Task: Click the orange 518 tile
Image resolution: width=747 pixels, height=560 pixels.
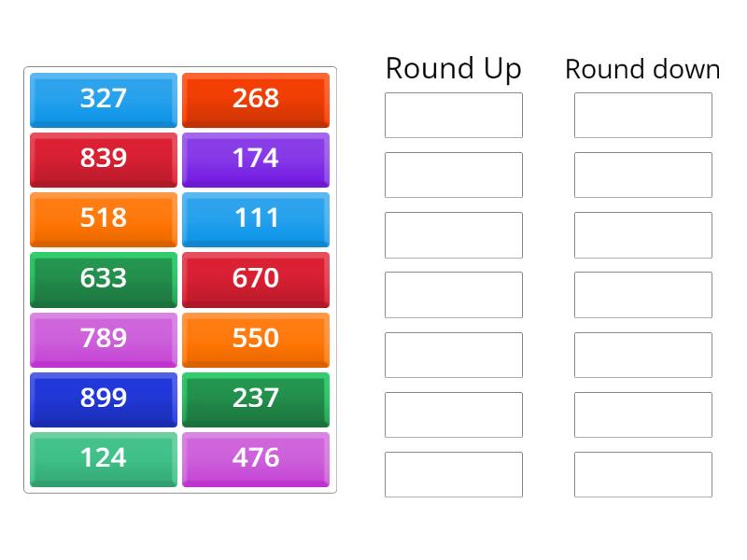Action: click(x=104, y=218)
